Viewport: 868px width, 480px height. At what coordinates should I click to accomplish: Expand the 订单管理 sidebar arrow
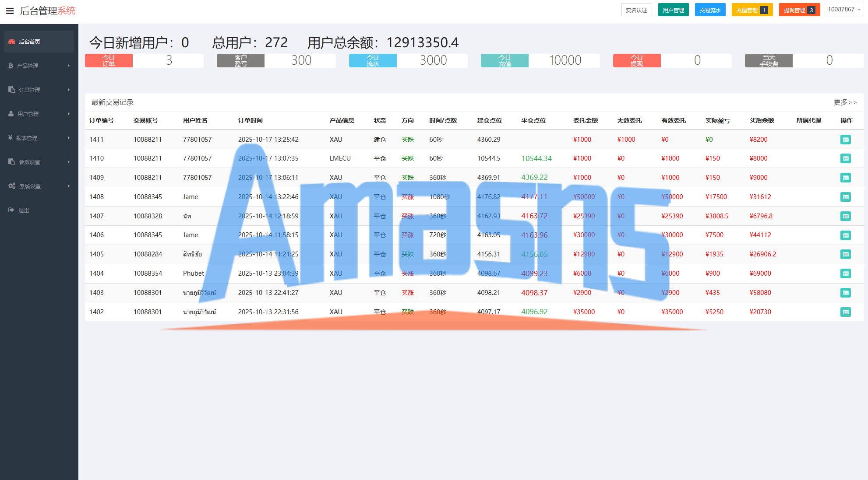(69, 90)
